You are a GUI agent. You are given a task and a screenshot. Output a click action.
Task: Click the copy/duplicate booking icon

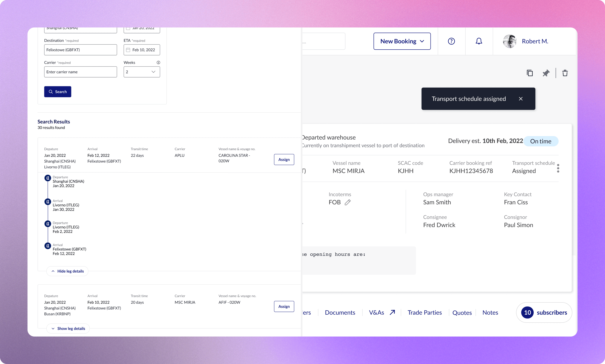530,73
